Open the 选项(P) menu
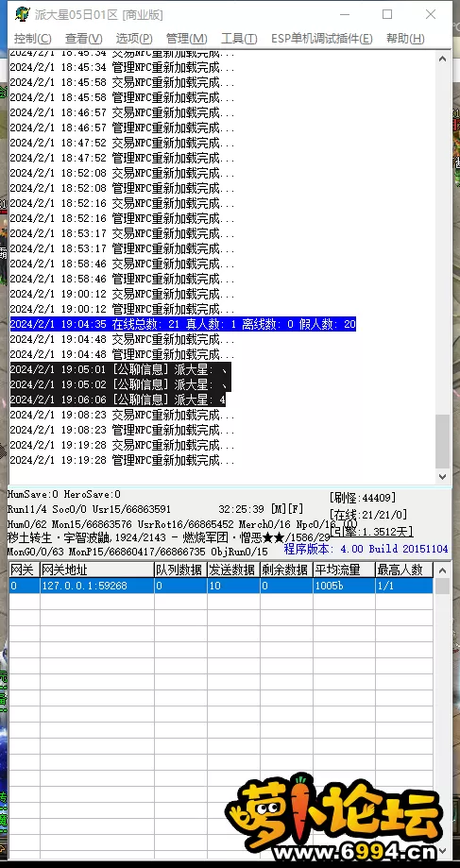This screenshot has width=460, height=868. (x=134, y=39)
